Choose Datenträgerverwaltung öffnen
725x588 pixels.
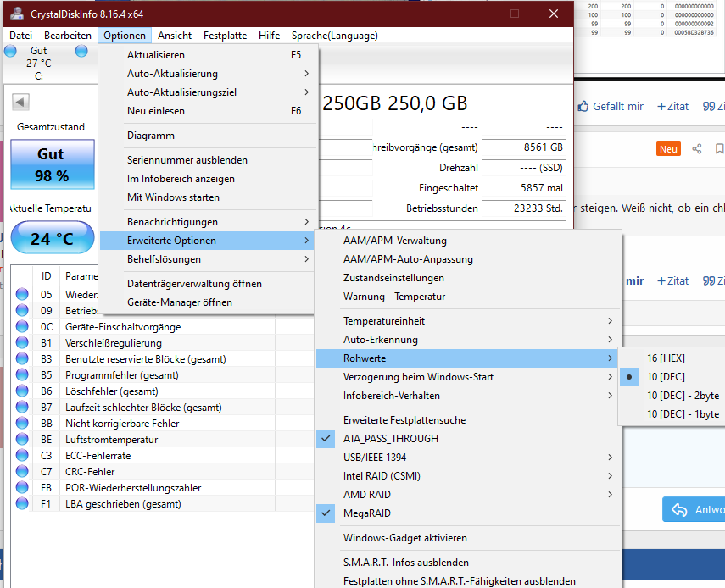[x=207, y=284]
